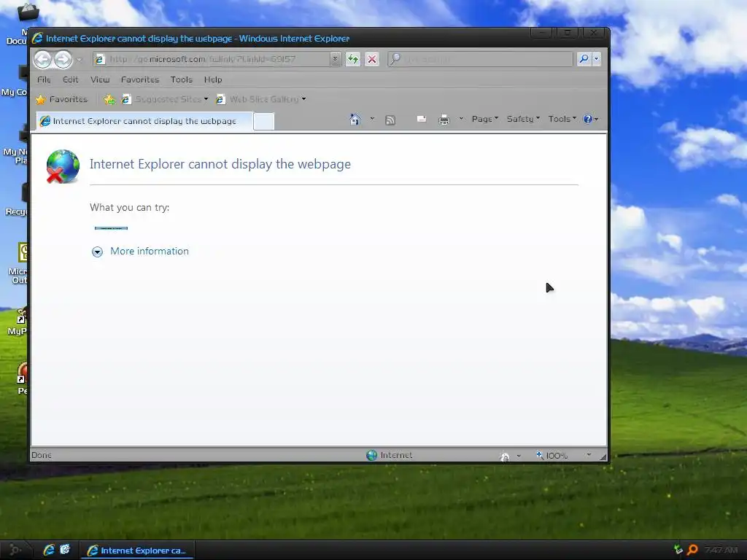This screenshot has width=747, height=560.
Task: Open the Help menu
Action: click(213, 79)
